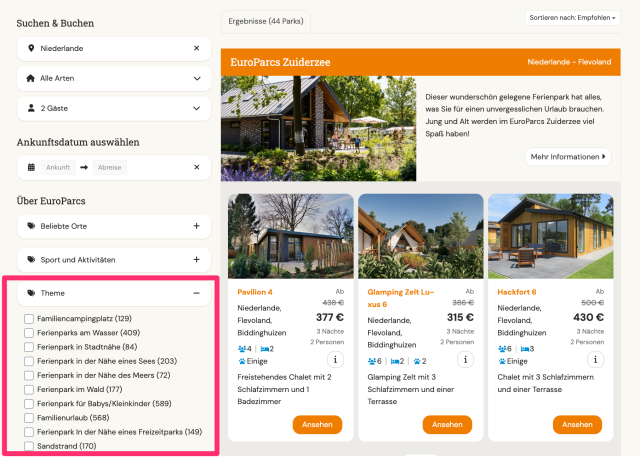The image size is (640, 471).
Task: Click the paw icon on Hackfort 6 card
Action: click(502, 361)
